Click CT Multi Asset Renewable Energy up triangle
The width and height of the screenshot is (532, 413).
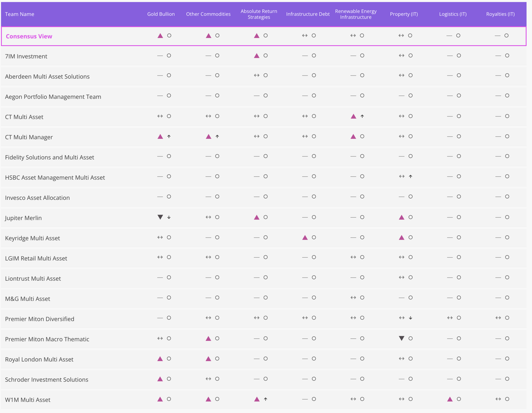pyautogui.click(x=353, y=116)
